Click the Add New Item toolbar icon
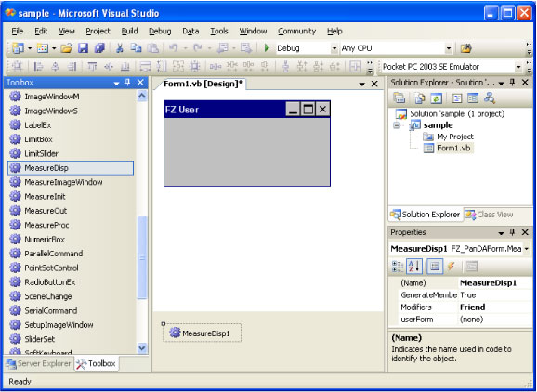 tap(43, 48)
